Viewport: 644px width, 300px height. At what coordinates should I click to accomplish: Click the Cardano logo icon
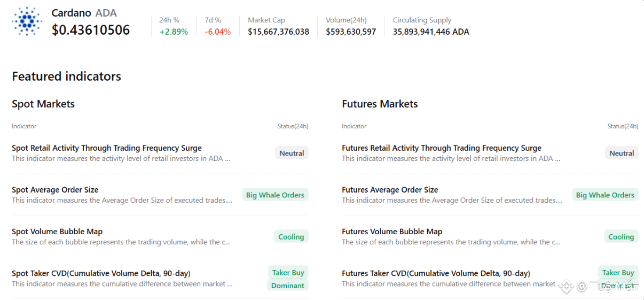coord(27,21)
